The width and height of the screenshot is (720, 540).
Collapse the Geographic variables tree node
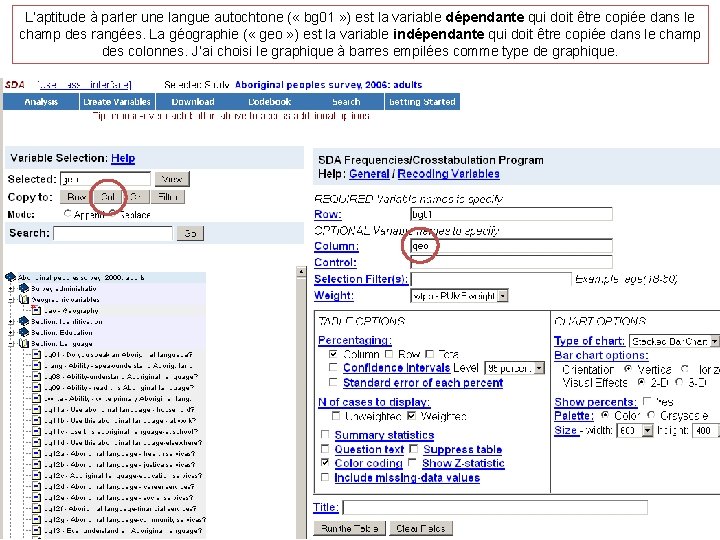click(11, 299)
